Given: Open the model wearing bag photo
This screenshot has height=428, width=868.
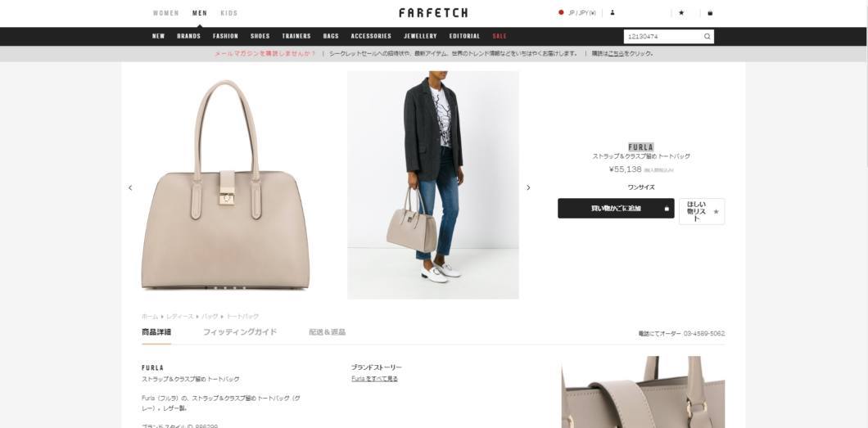Looking at the screenshot, I should click(433, 185).
